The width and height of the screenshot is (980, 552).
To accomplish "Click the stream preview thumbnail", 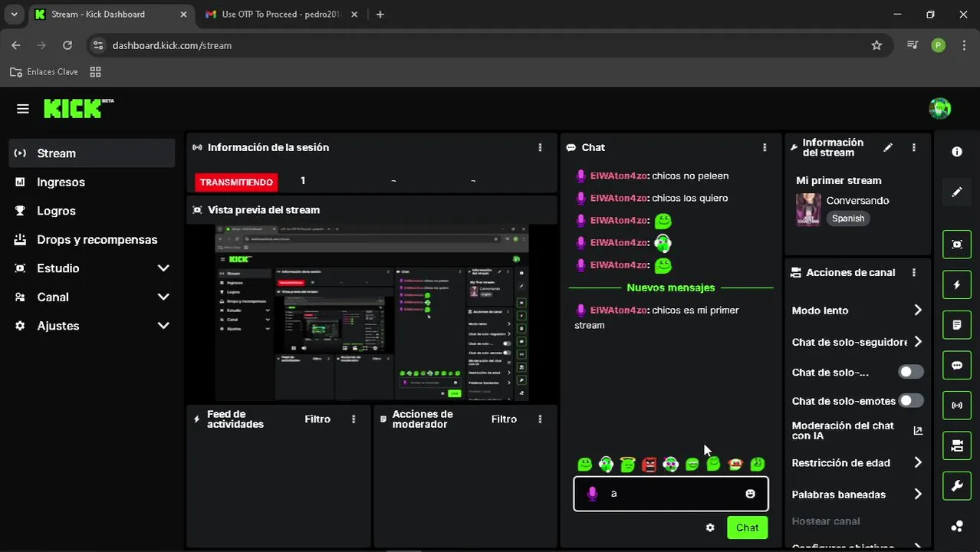I will [372, 312].
